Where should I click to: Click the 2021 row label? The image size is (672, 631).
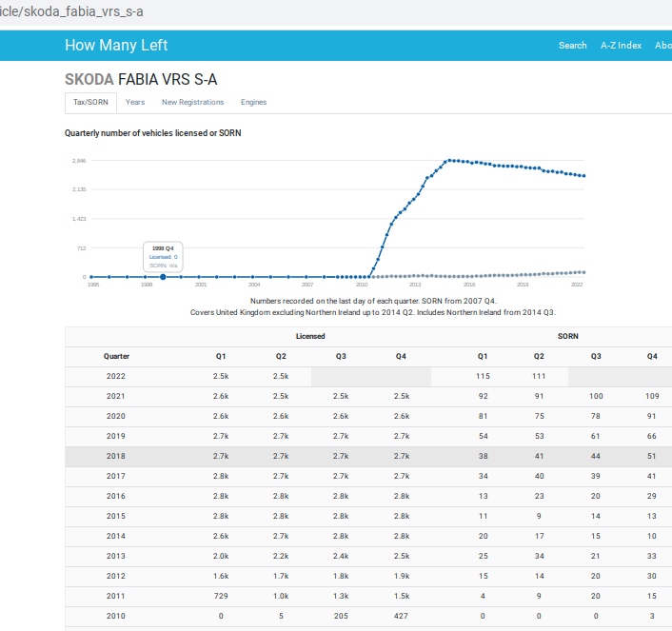point(116,396)
